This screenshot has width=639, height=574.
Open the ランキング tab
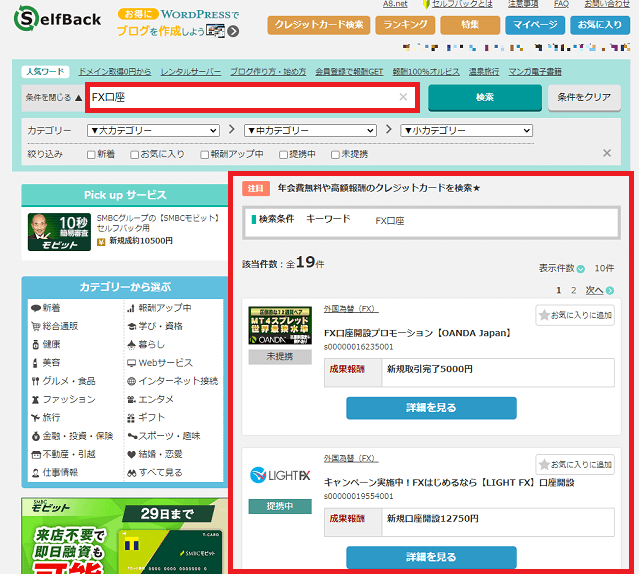click(x=405, y=25)
